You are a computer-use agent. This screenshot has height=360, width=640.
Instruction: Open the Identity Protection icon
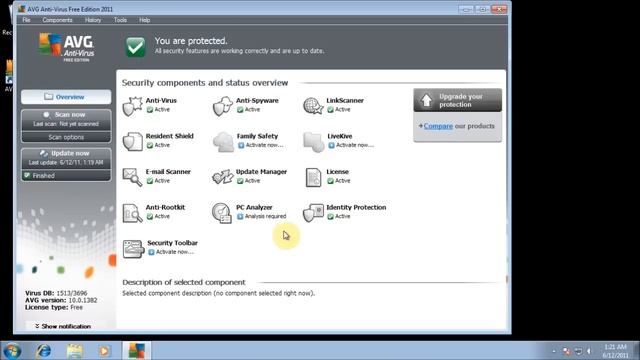pos(313,213)
